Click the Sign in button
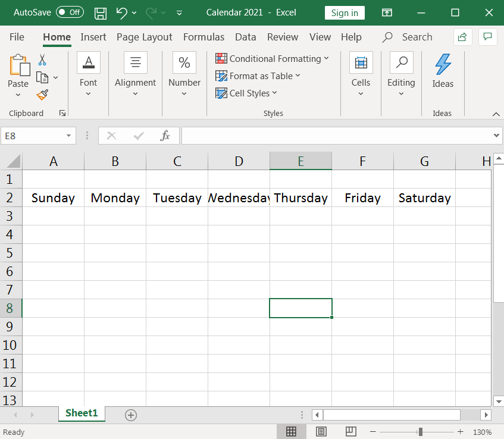This screenshot has height=439, width=504. (x=345, y=12)
